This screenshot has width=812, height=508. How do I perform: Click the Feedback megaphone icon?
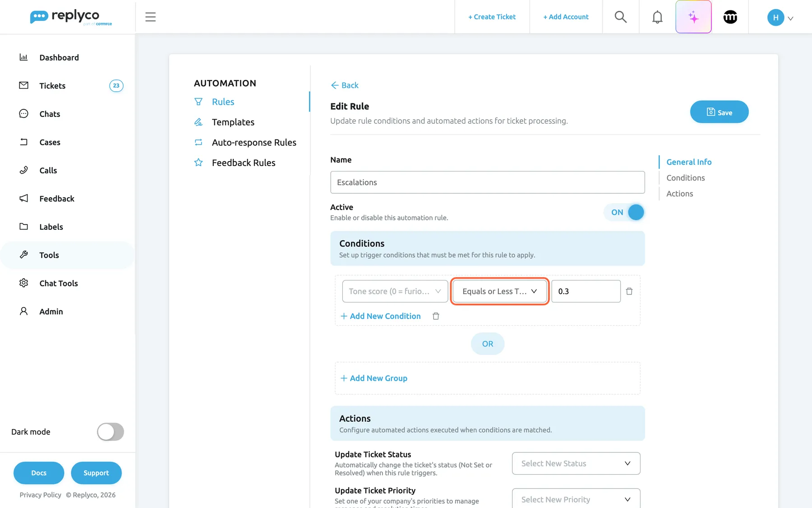(x=23, y=198)
